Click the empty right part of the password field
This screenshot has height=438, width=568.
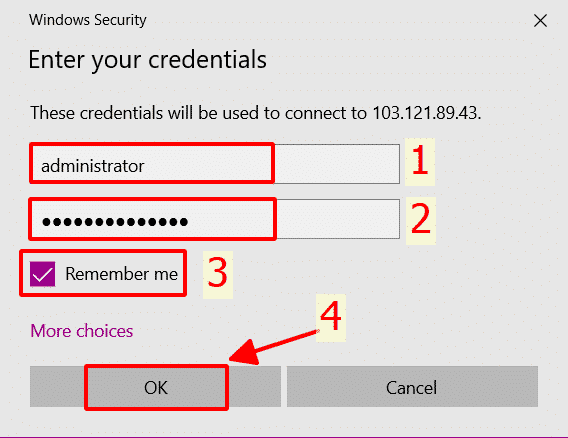tap(338, 219)
